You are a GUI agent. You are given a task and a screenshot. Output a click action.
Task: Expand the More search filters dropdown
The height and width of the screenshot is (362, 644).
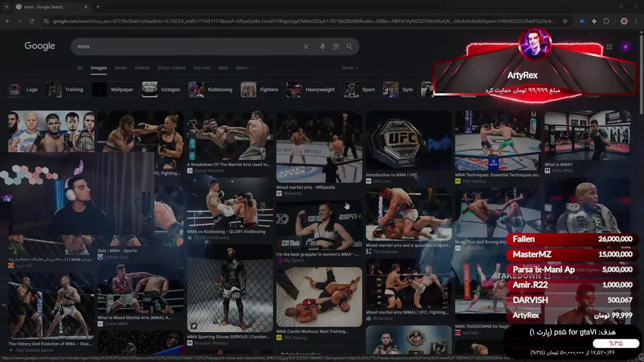click(x=244, y=68)
